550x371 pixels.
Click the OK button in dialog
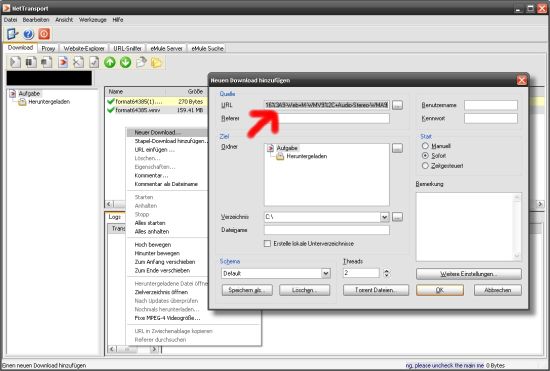point(440,290)
